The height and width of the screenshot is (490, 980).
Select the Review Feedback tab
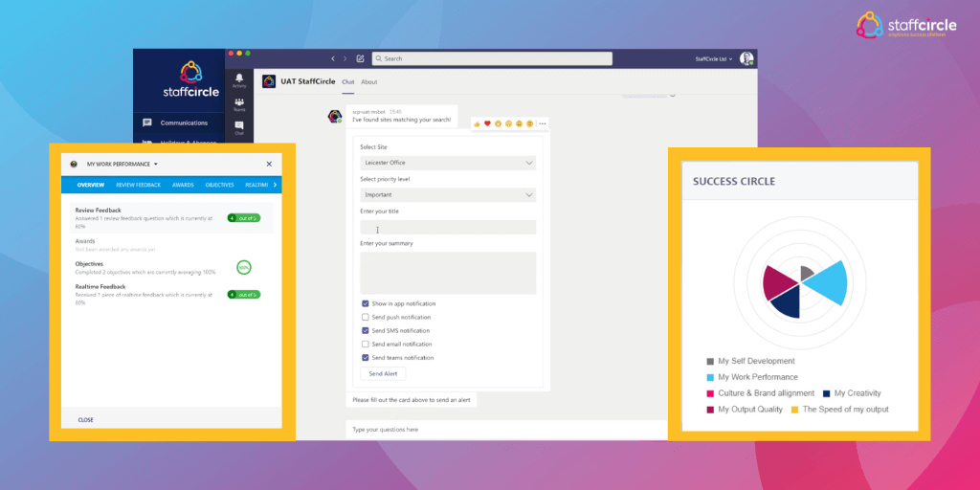click(x=138, y=185)
